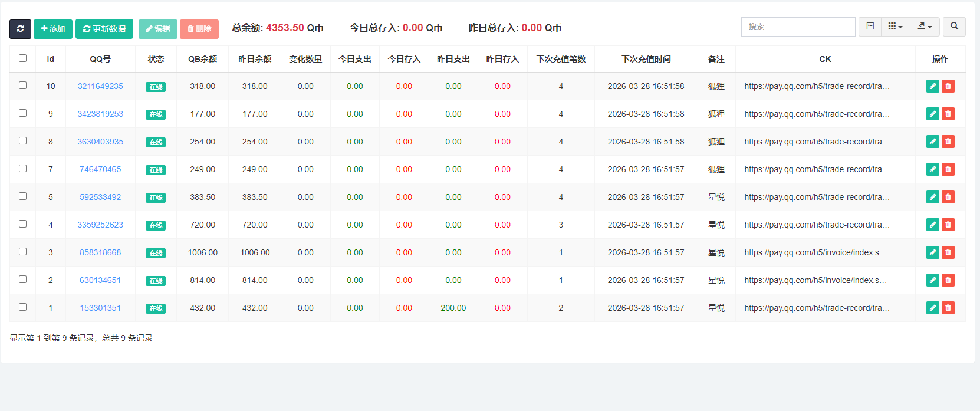Delete row with QQ 153301351

pos(948,308)
